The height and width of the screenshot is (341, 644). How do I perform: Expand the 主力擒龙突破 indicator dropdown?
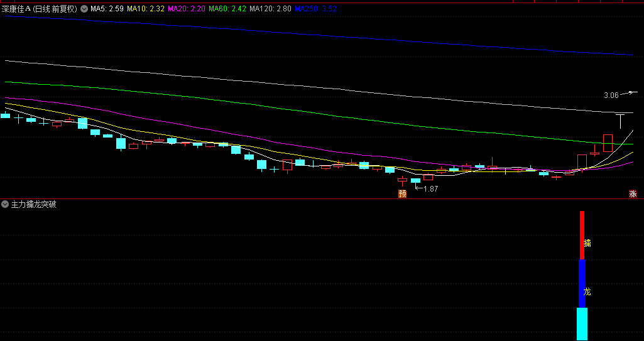click(5, 204)
